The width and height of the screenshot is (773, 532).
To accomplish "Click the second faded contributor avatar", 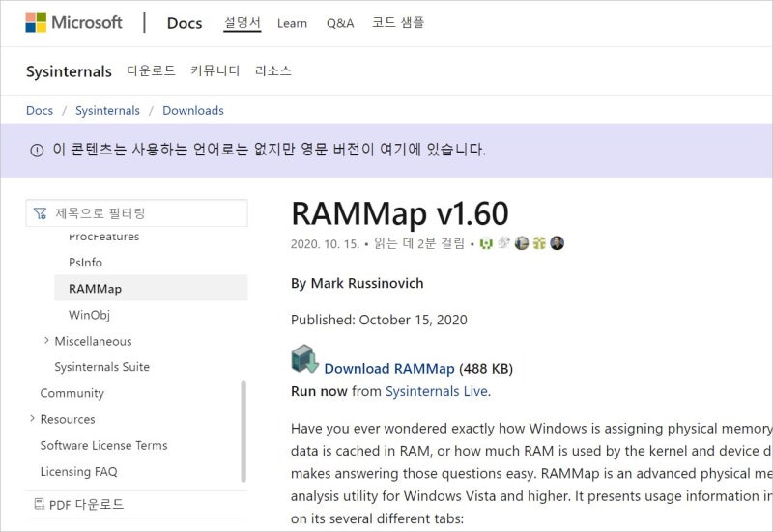I will pos(503,243).
